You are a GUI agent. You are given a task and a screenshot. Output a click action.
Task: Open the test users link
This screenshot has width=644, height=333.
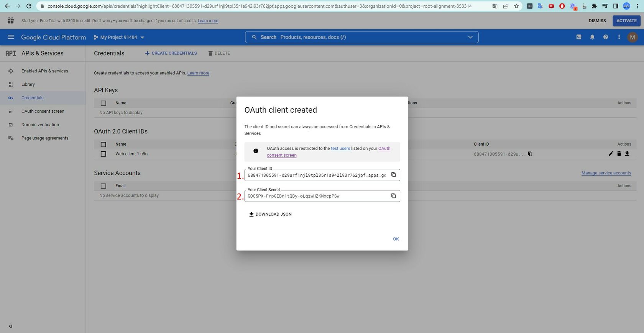tap(340, 149)
